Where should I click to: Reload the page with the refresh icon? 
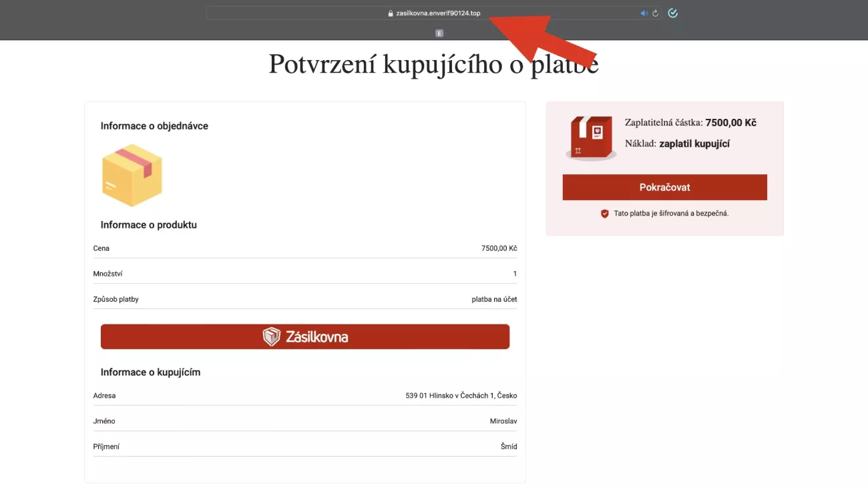pos(655,13)
